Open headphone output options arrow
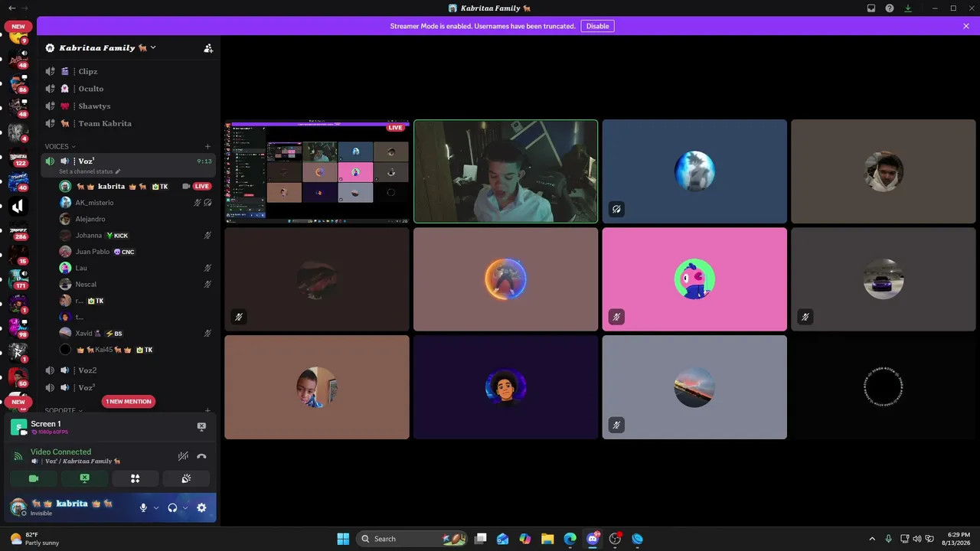Image resolution: width=980 pixels, height=551 pixels. click(x=185, y=507)
